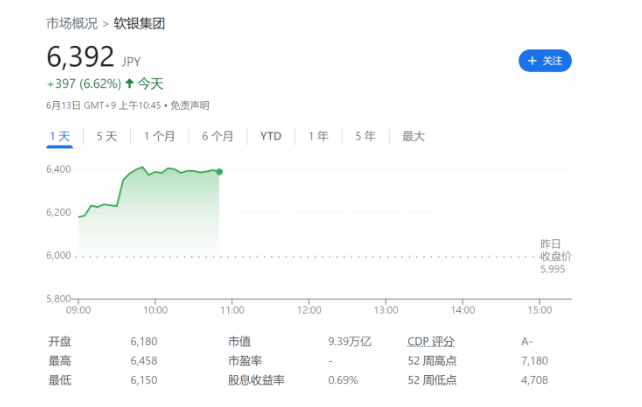Click the 11:00 time axis label

point(232,310)
